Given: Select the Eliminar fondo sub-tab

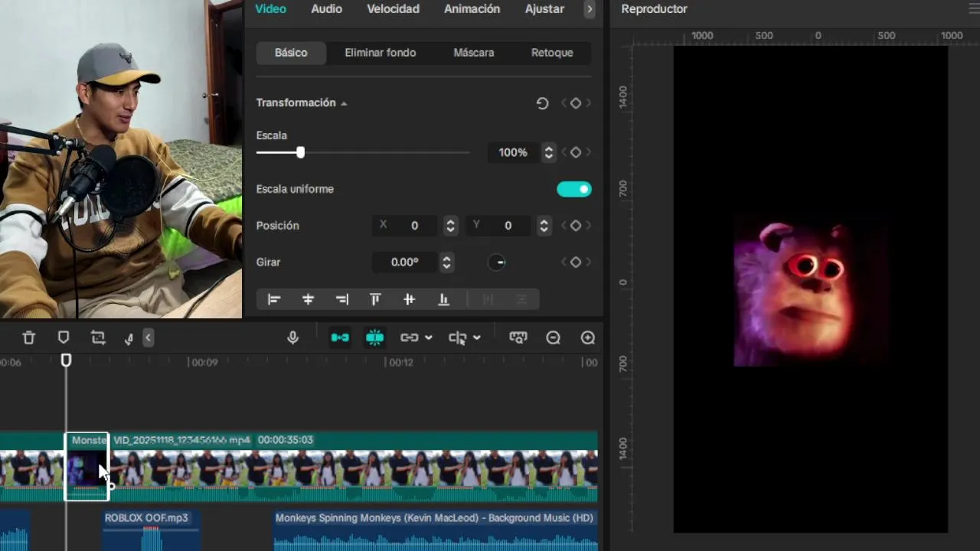Looking at the screenshot, I should (x=381, y=53).
